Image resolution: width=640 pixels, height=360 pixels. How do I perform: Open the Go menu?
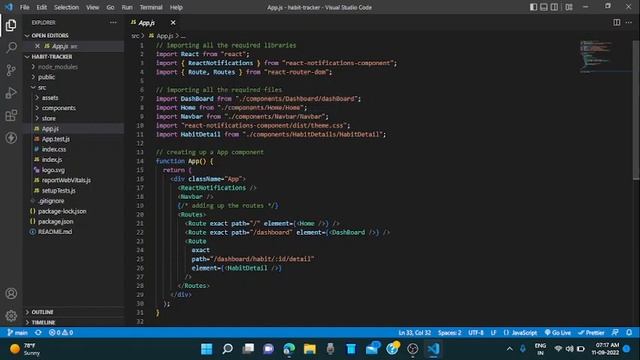pyautogui.click(x=110, y=7)
